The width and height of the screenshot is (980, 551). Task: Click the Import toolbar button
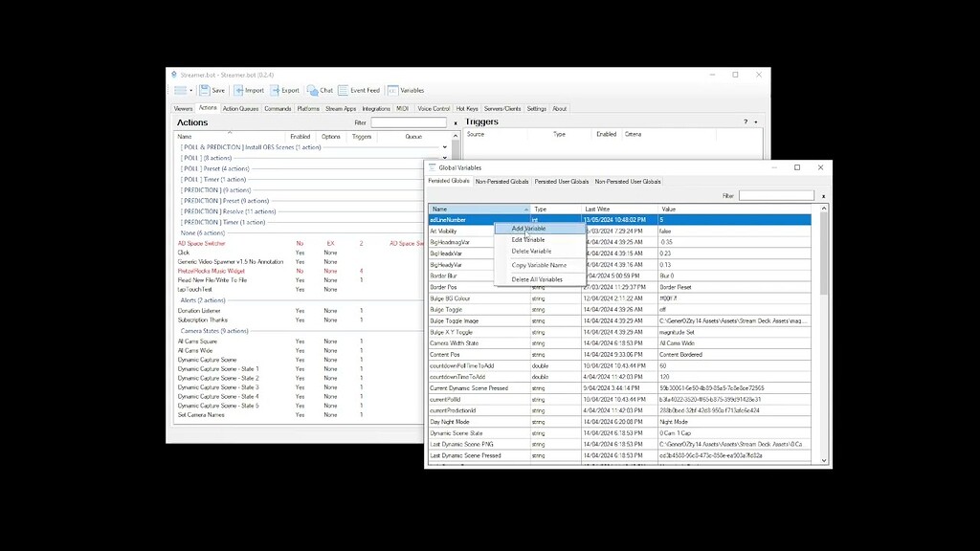pos(249,91)
